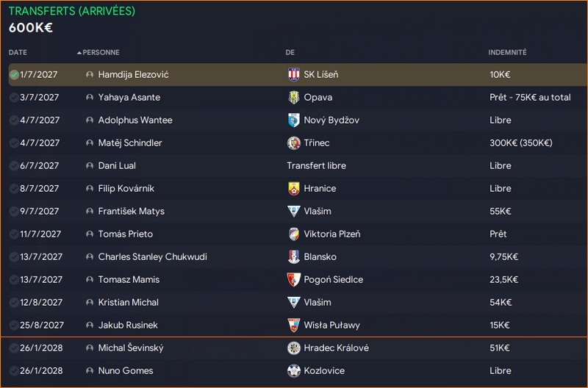588x388 pixels.
Task: Click Viktoria Plzeň club crest
Action: coord(294,234)
